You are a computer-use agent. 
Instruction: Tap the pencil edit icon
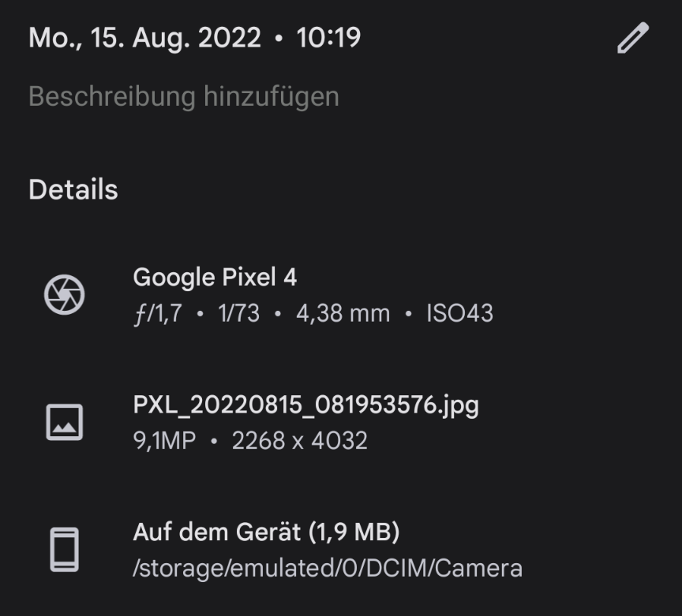point(632,38)
